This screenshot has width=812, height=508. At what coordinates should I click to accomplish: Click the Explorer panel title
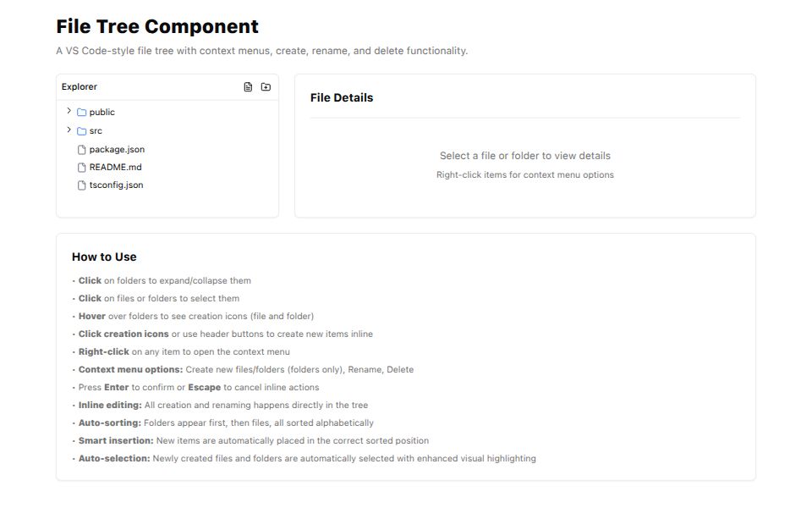click(80, 87)
